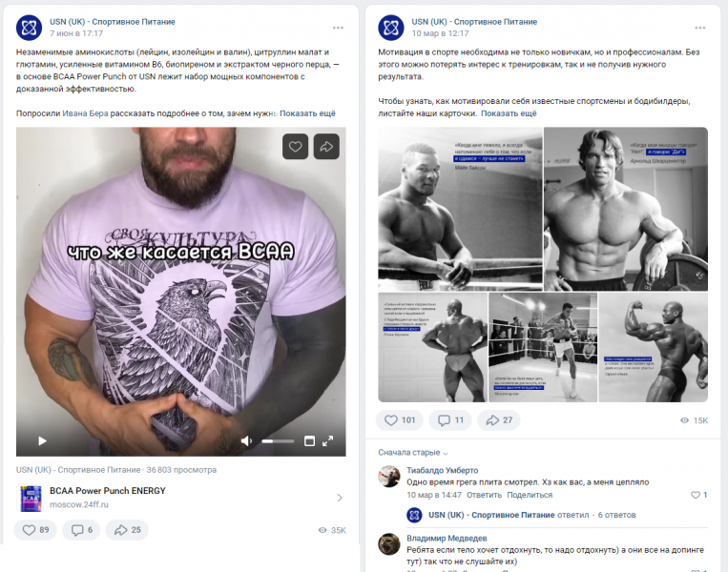The height and width of the screenshot is (572, 728).
Task: Click 'Ответить' under Тиабалдо's comment
Action: pos(484,495)
